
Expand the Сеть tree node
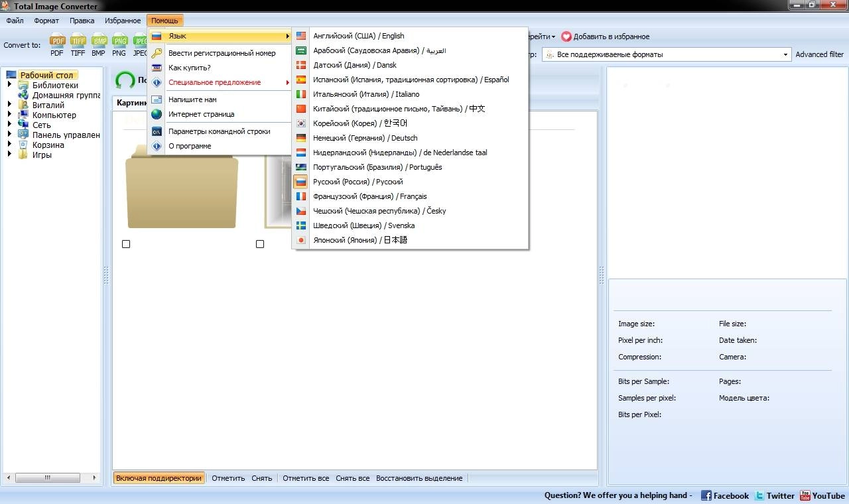click(x=10, y=125)
